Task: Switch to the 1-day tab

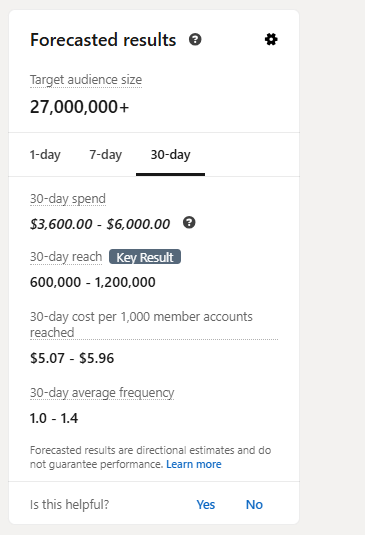Action: point(45,155)
